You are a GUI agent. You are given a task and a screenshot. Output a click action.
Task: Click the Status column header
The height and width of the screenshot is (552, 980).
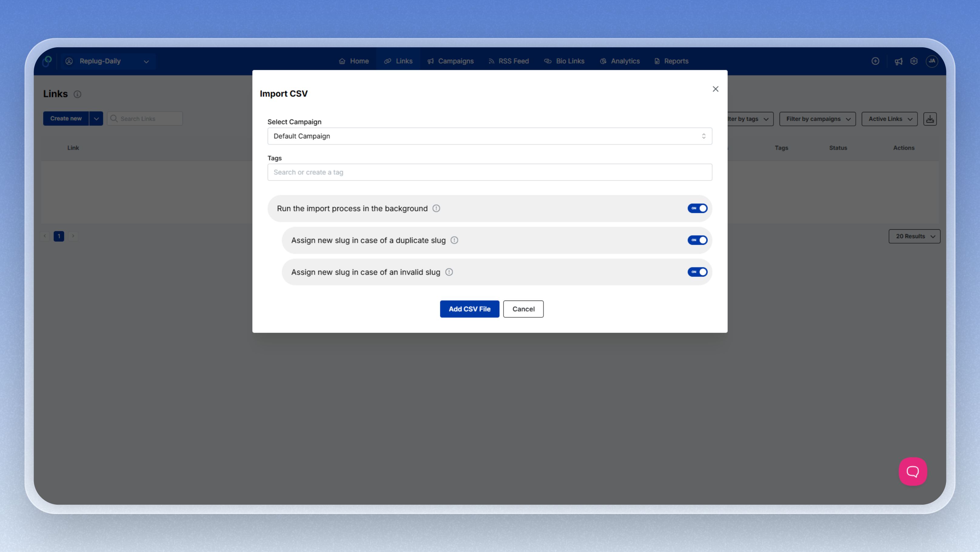838,148
